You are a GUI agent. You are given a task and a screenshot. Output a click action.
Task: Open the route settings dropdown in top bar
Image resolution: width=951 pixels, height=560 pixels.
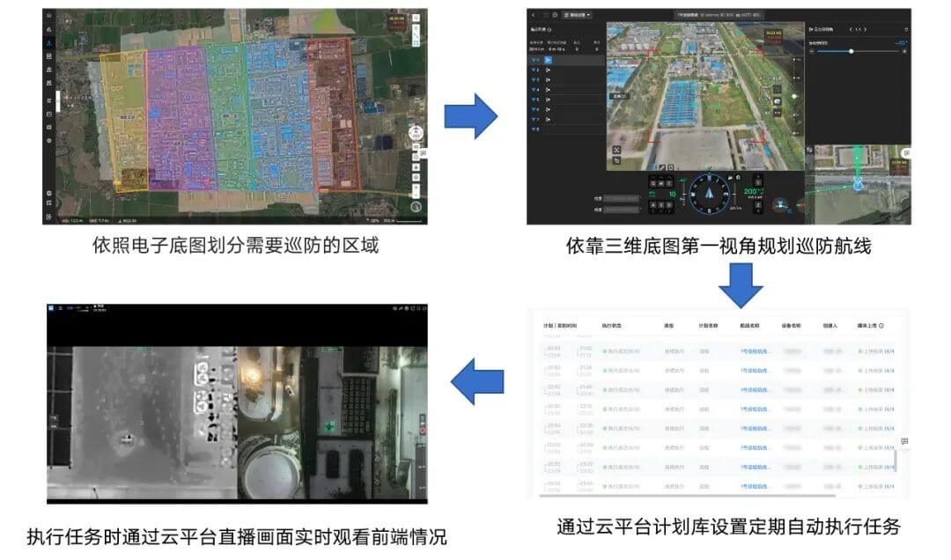[578, 15]
